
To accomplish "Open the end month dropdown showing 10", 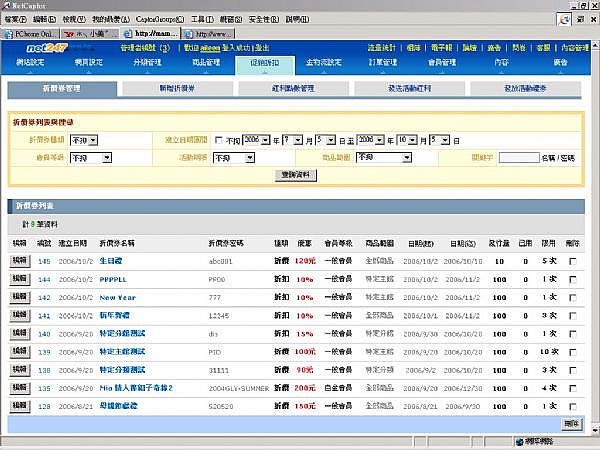I will (407, 140).
